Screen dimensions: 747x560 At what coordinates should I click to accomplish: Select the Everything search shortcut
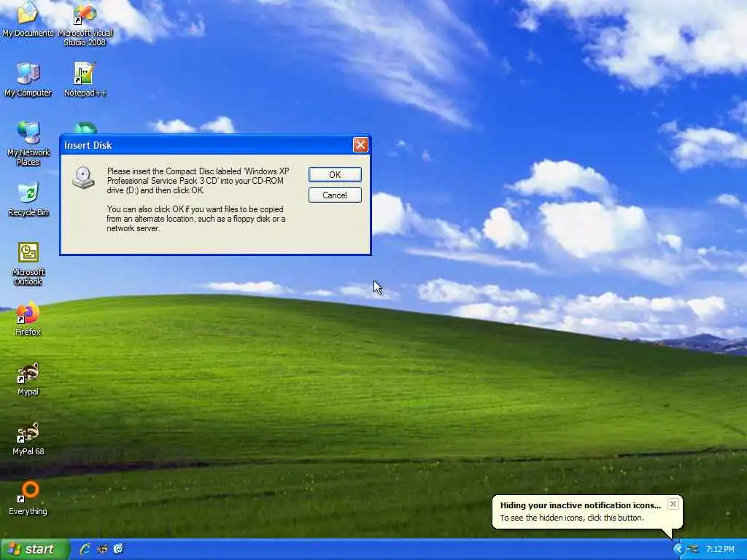(x=28, y=498)
